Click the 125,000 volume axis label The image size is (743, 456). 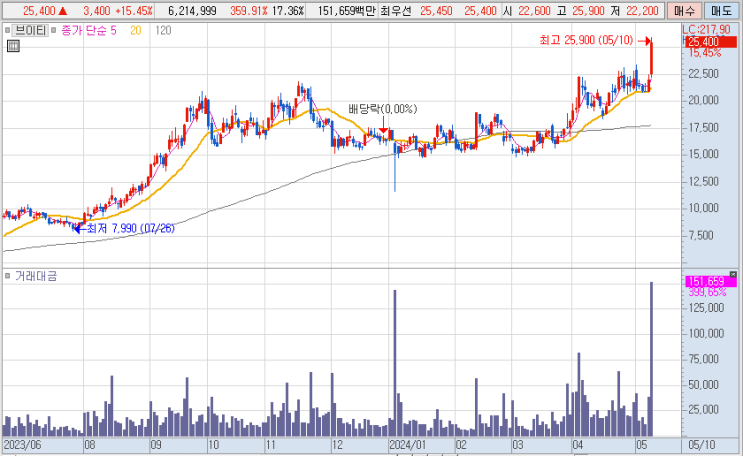pos(706,308)
